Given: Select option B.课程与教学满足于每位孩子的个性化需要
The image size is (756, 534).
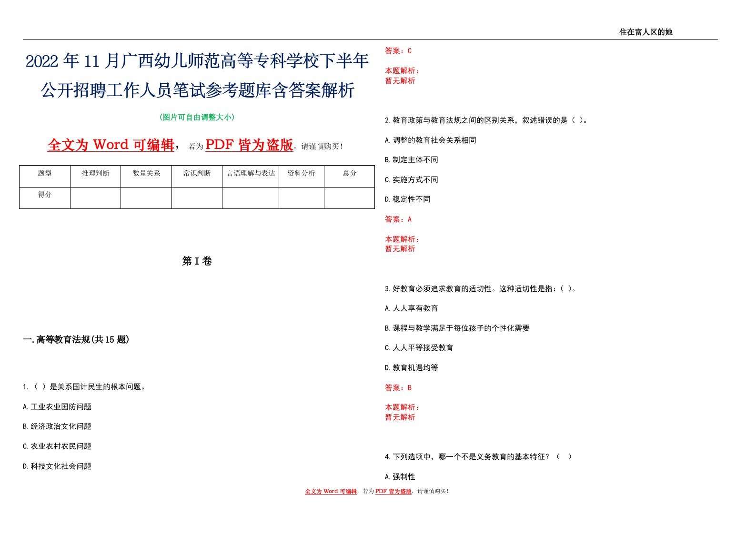Looking at the screenshot, I should click(457, 328).
